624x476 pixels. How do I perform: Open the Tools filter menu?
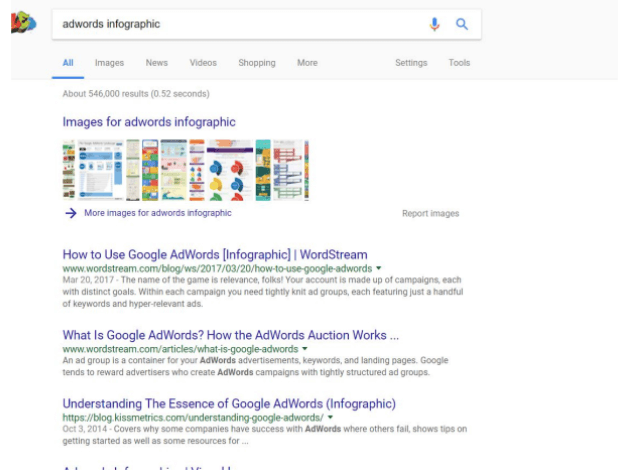pos(459,63)
